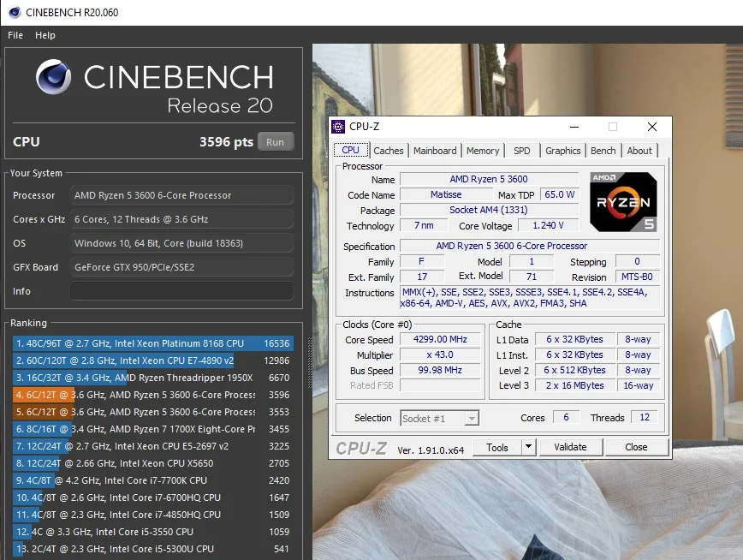The width and height of the screenshot is (743, 560).
Task: Switch to the Bench tab in CPU-Z
Action: [603, 151]
